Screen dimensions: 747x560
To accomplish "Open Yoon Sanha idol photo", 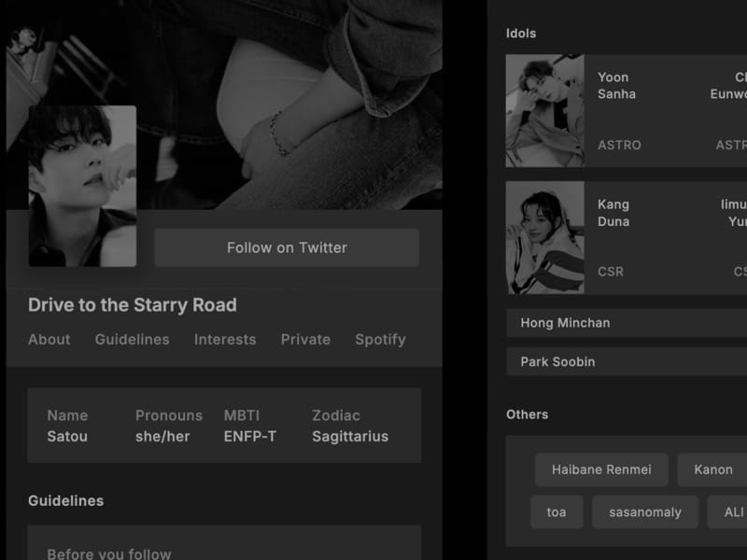I will pos(545,111).
